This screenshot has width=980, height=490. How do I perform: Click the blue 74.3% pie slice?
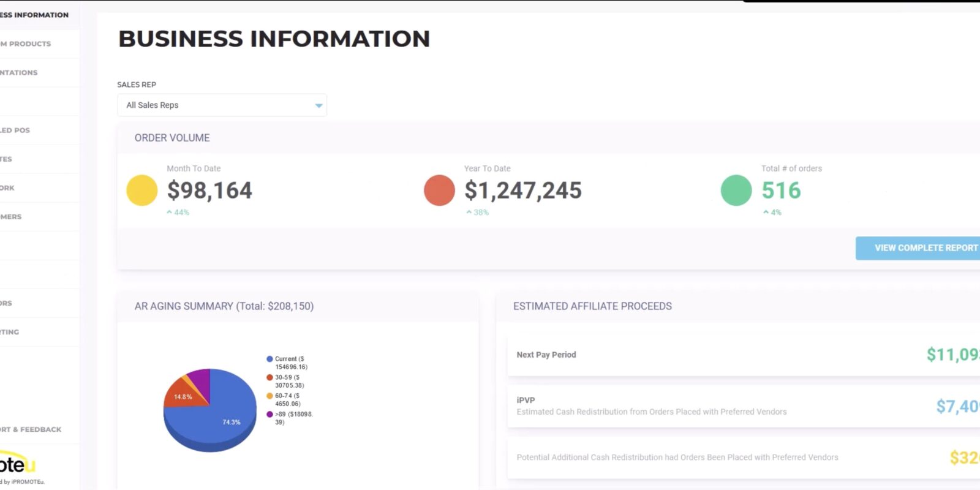pos(227,417)
